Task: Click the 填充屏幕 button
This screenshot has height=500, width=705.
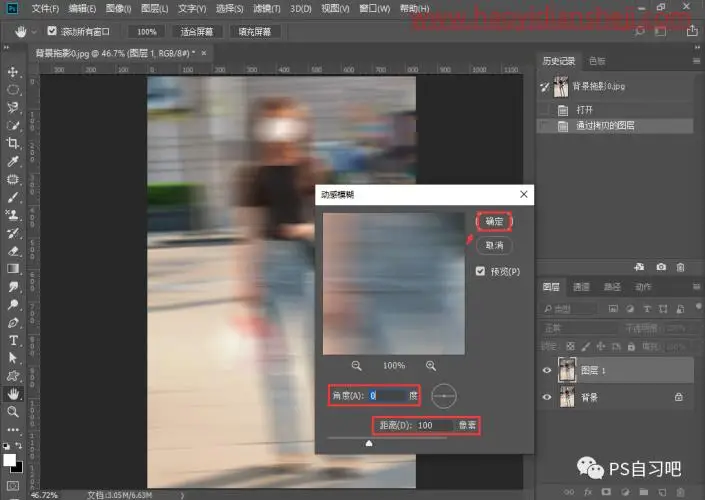Action: pyautogui.click(x=255, y=31)
